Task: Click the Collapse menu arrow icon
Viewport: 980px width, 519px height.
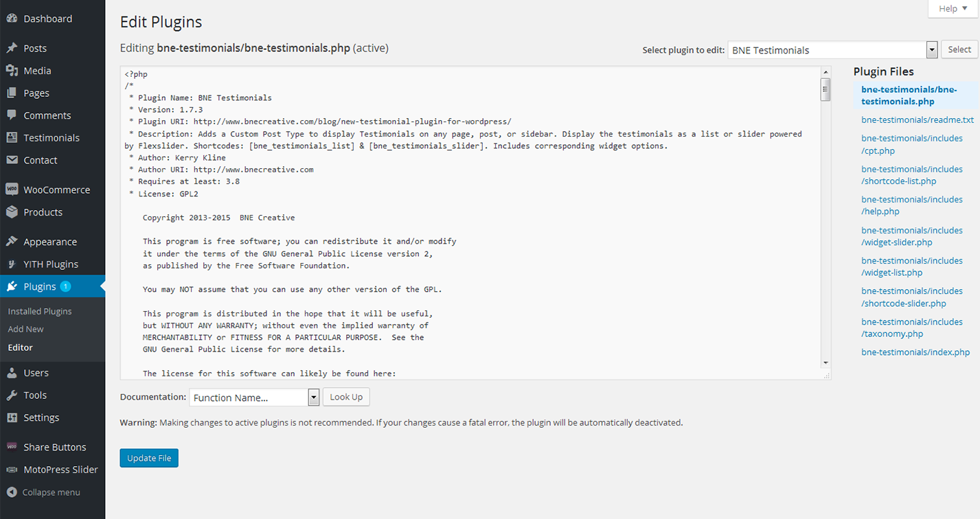Action: 12,492
